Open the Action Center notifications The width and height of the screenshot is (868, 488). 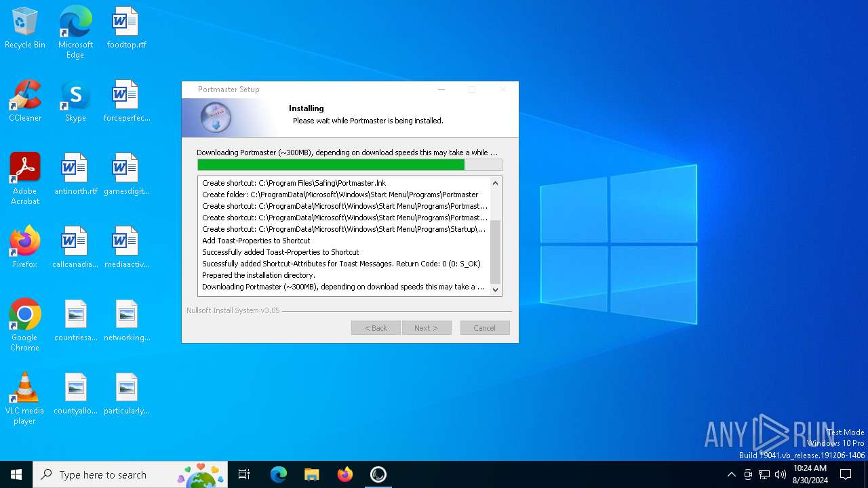846,474
